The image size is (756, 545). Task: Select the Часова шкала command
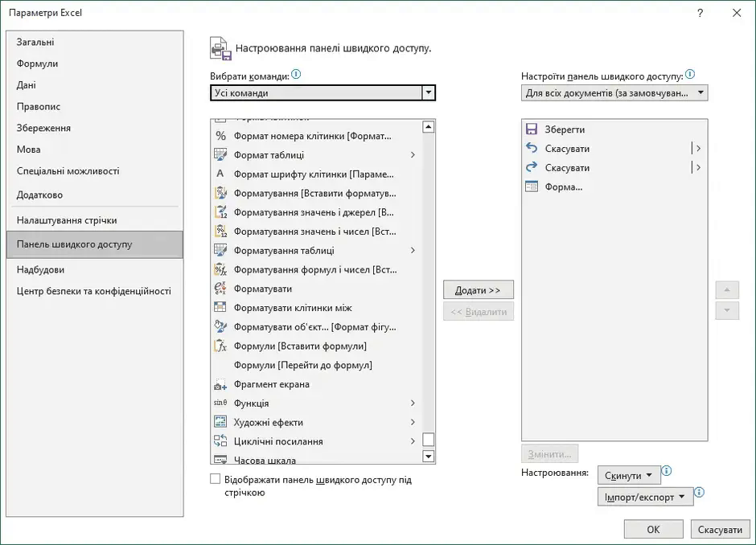click(316, 459)
